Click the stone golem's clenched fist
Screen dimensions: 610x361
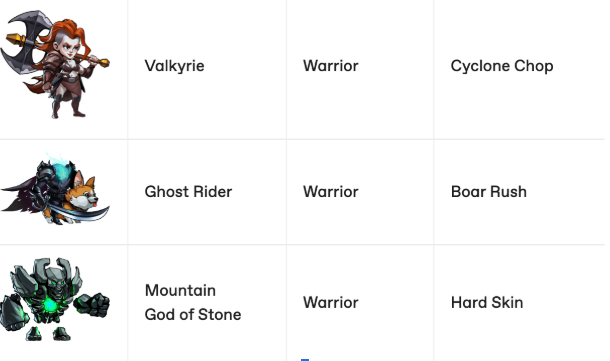(95, 305)
